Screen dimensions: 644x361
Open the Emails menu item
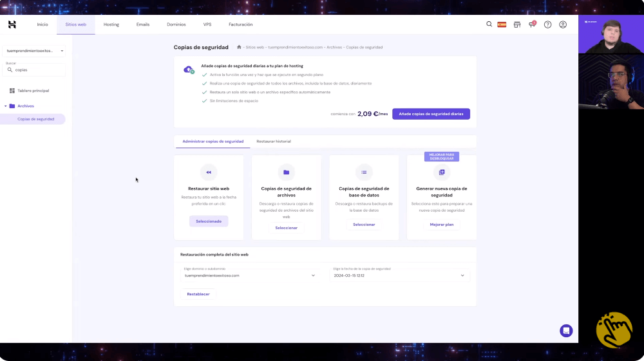[143, 24]
